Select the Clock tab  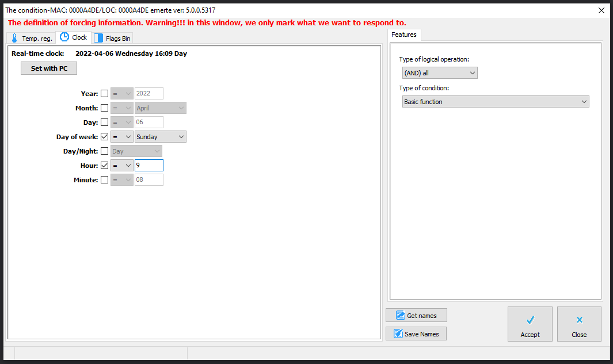point(74,37)
